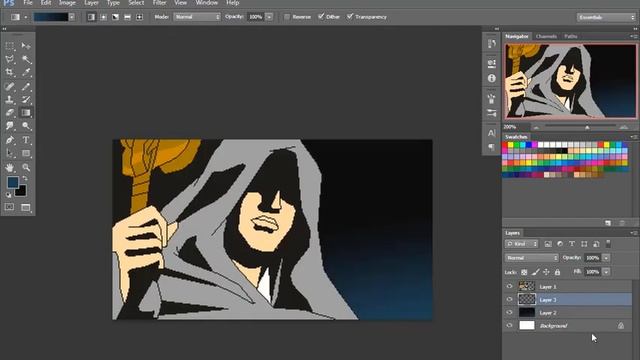The image size is (640, 360).
Task: Create new swatch button
Action: [x=608, y=223]
